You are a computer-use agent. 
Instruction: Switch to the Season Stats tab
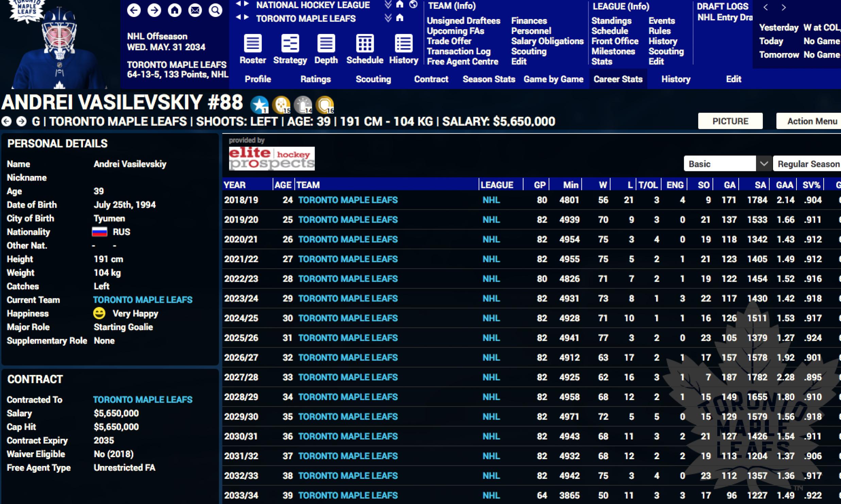point(488,79)
